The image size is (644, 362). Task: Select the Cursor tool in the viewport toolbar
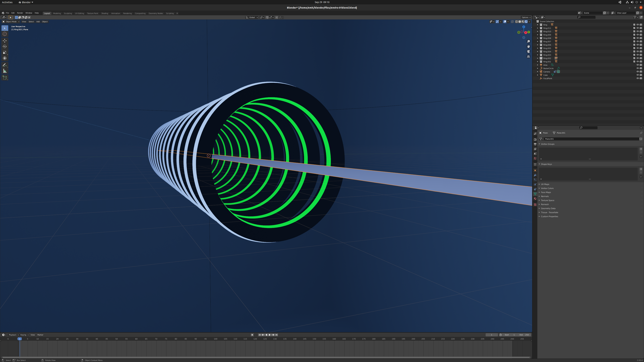click(x=5, y=34)
